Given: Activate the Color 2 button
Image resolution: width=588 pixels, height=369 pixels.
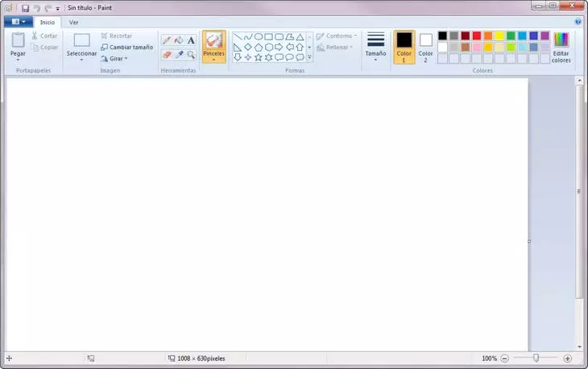Looking at the screenshot, I should pos(425,48).
